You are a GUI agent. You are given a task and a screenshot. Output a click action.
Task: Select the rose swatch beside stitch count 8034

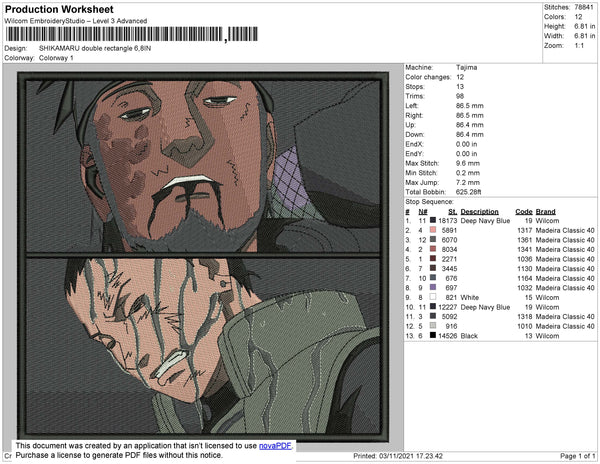[x=433, y=249]
